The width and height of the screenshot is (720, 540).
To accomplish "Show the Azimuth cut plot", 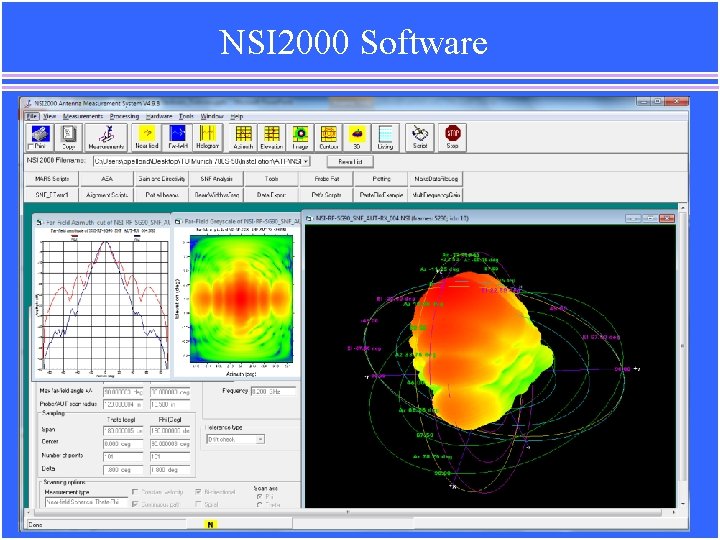I will coord(243,137).
